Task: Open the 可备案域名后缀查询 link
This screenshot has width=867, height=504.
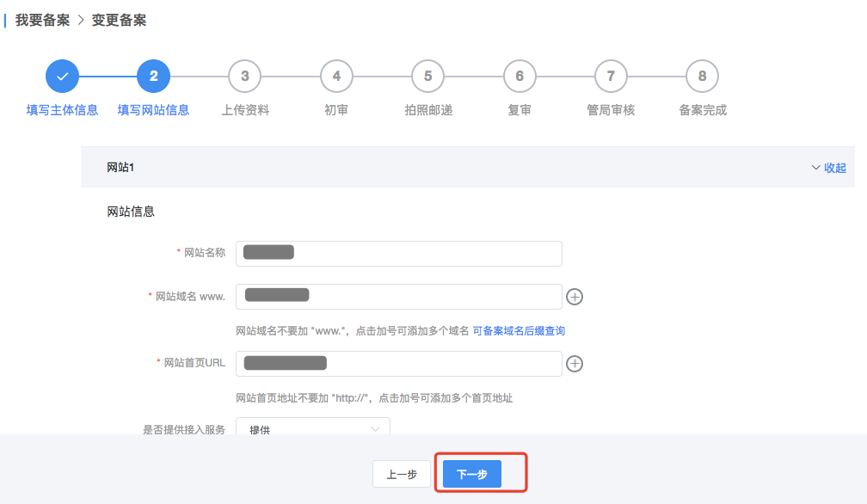Action: pyautogui.click(x=519, y=331)
